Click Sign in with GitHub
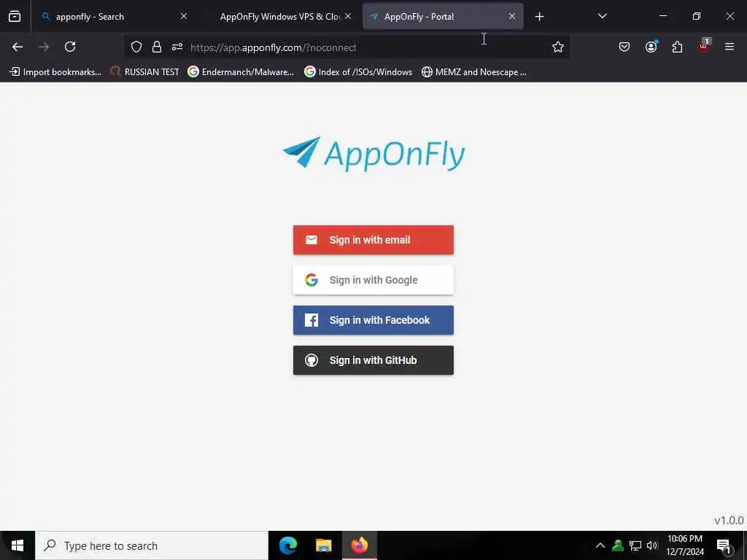Image resolution: width=747 pixels, height=560 pixels. (373, 360)
